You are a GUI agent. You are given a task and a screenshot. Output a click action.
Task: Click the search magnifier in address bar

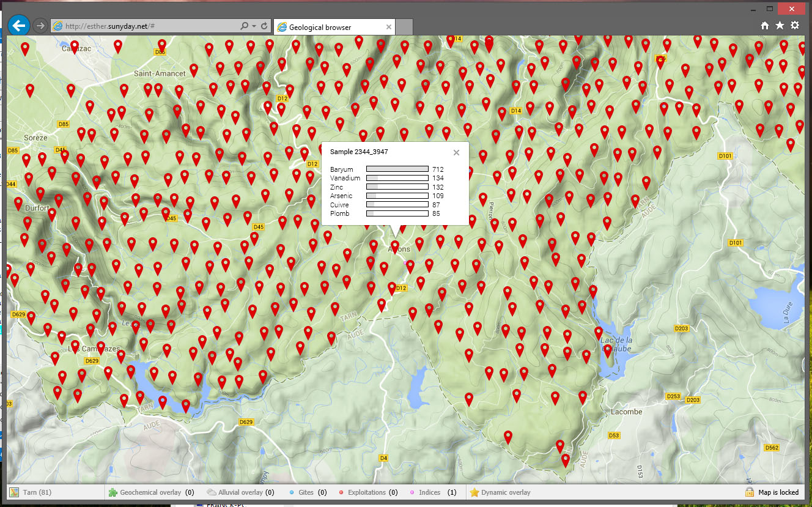245,26
